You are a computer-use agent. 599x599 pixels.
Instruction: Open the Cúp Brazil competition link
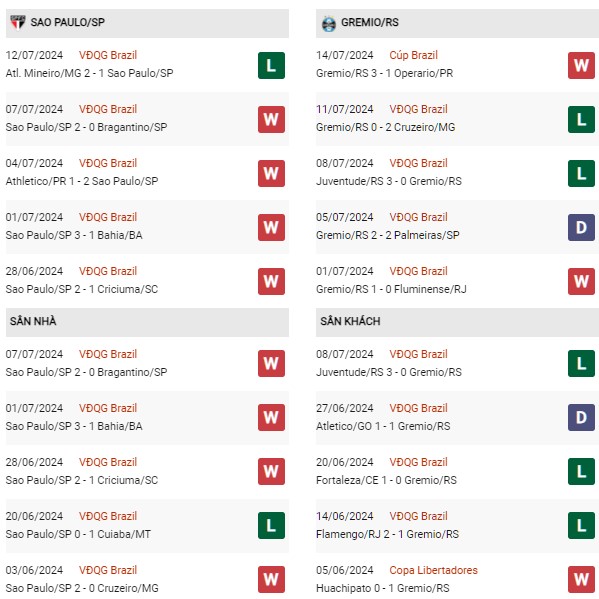click(413, 55)
